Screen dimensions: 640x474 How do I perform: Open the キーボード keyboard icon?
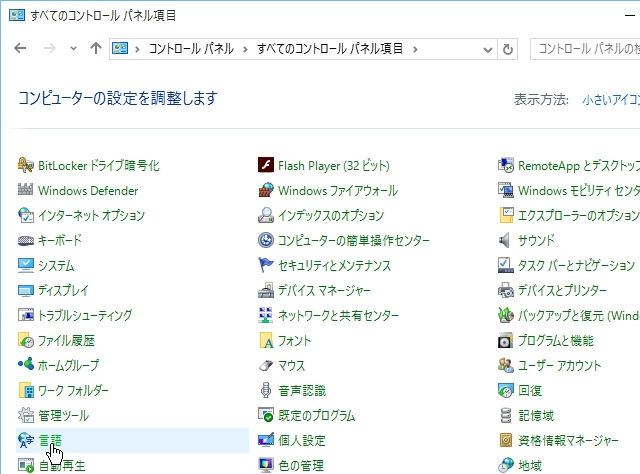coord(25,240)
